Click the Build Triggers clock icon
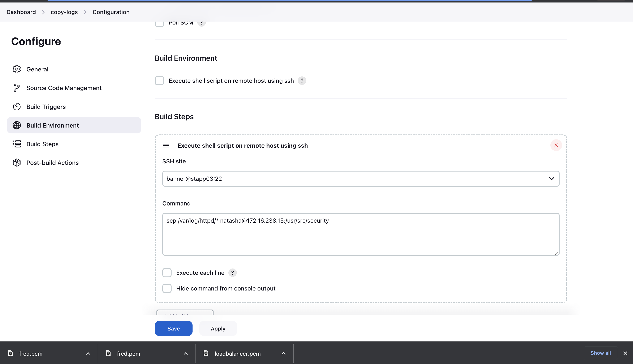Viewport: 633px width, 364px height. click(x=17, y=107)
